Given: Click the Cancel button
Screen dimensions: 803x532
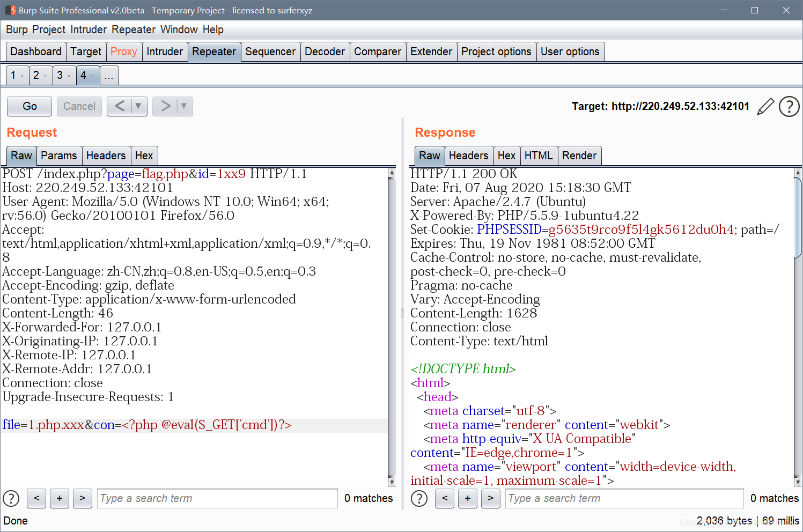Looking at the screenshot, I should 79,106.
